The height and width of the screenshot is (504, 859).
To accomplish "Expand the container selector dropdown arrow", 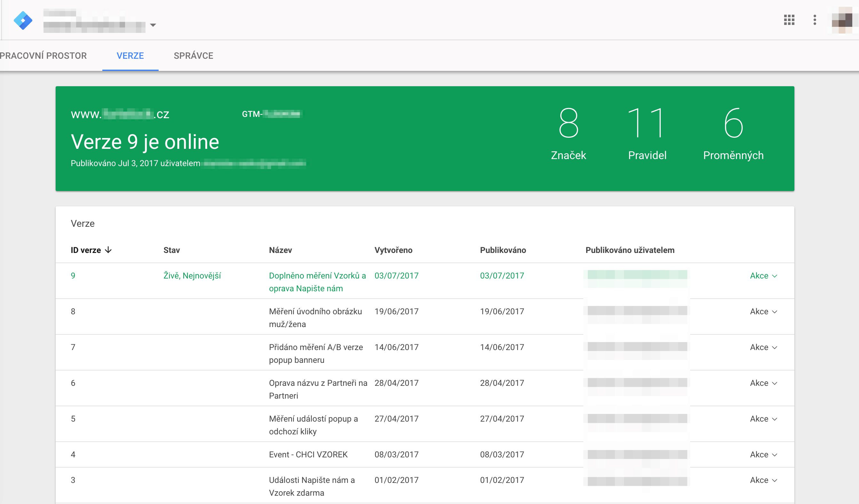I will click(153, 25).
